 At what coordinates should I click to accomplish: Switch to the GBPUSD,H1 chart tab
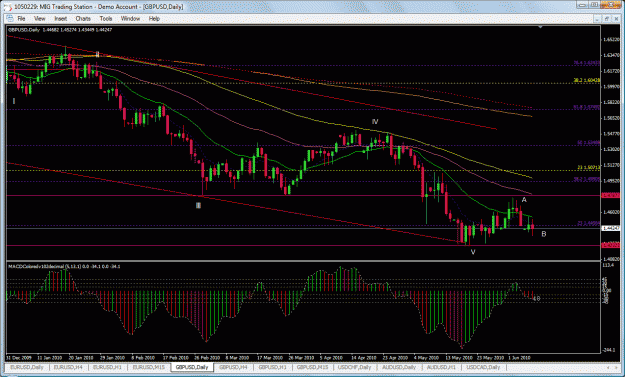pyautogui.click(x=272, y=367)
